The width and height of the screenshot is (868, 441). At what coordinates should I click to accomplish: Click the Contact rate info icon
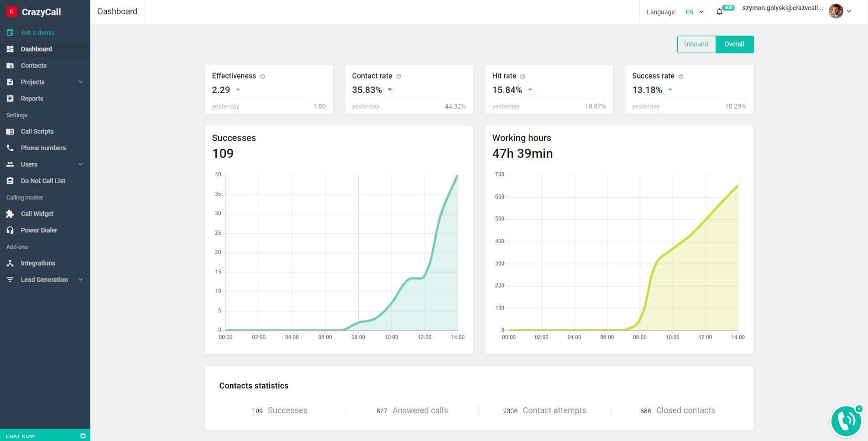(x=398, y=77)
